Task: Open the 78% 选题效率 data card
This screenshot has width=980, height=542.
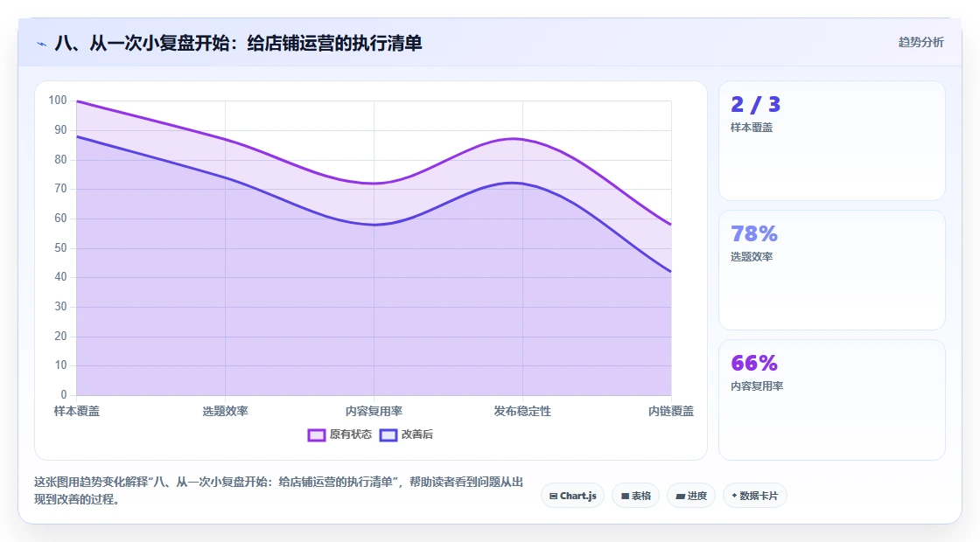Action: pyautogui.click(x=832, y=270)
